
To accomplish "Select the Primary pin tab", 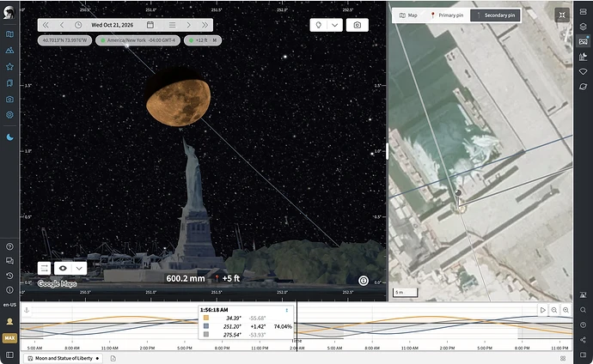I will [x=447, y=15].
